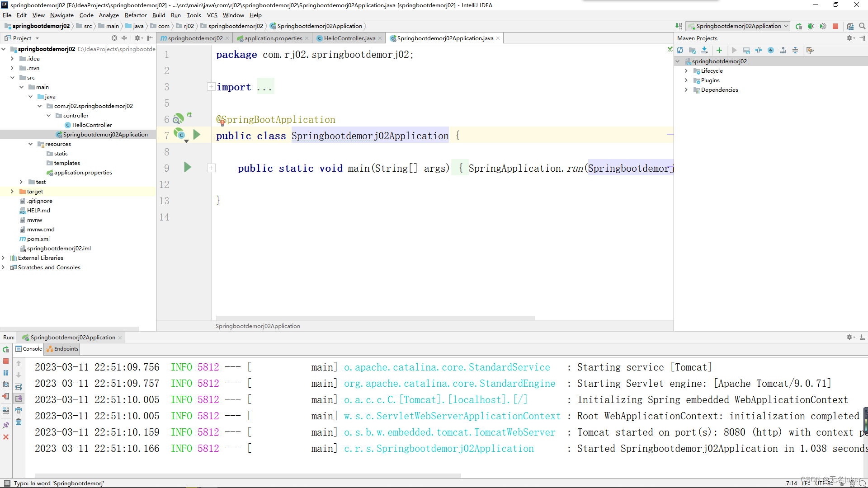
Task: Open the Project panel gear settings menu
Action: point(138,38)
